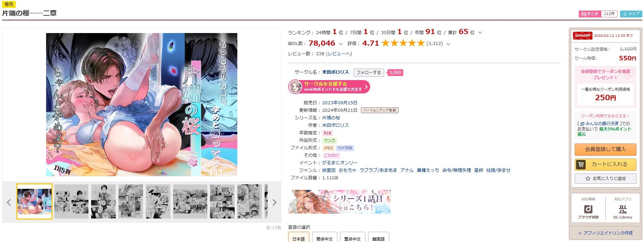
Task: Click the まとめ collection icon button
Action: click(x=590, y=14)
